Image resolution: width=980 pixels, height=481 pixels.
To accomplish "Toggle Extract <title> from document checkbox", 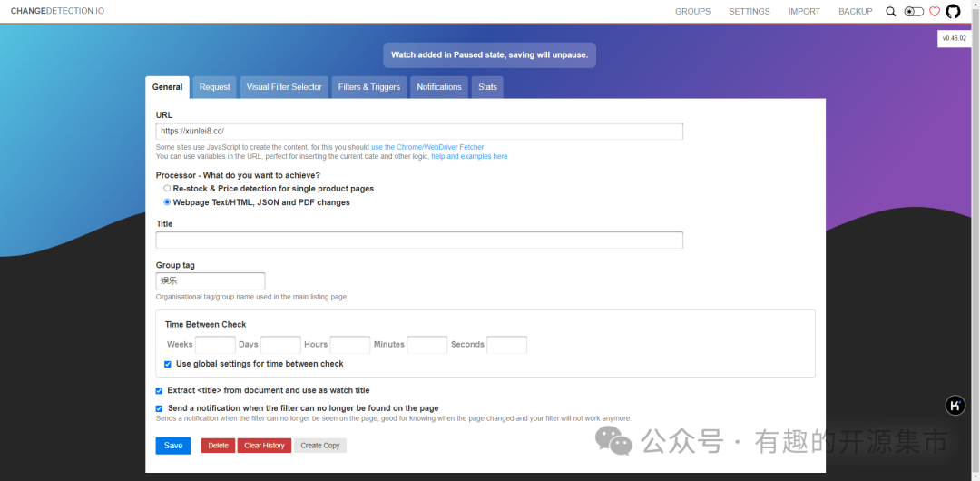I will point(159,391).
